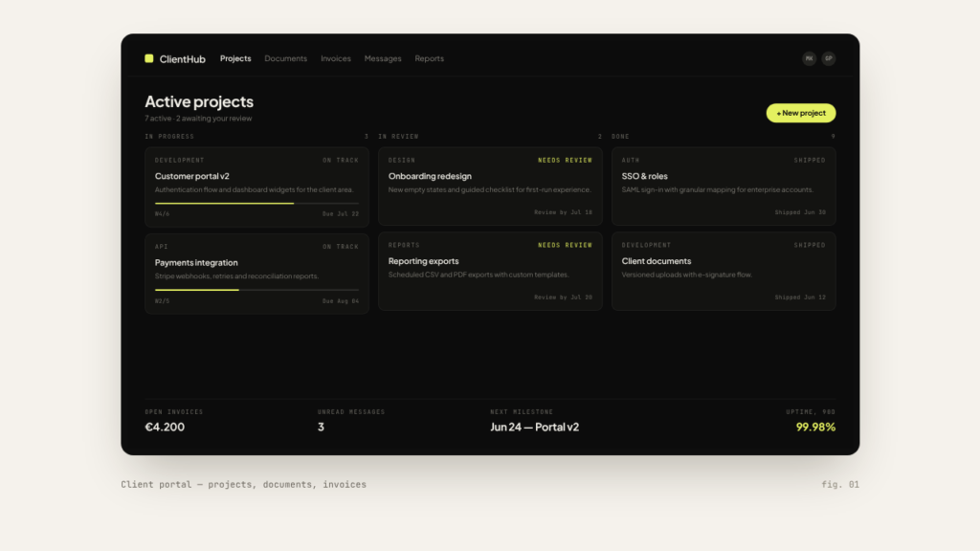The width and height of the screenshot is (980, 551).
Task: Click the Design tag on Onboarding redesign
Action: tap(402, 161)
